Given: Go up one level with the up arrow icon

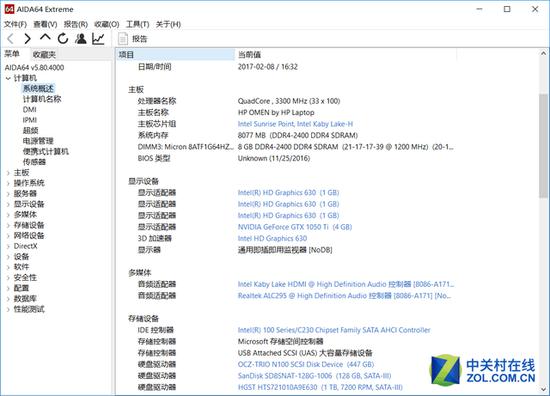Looking at the screenshot, I should pos(45,38).
